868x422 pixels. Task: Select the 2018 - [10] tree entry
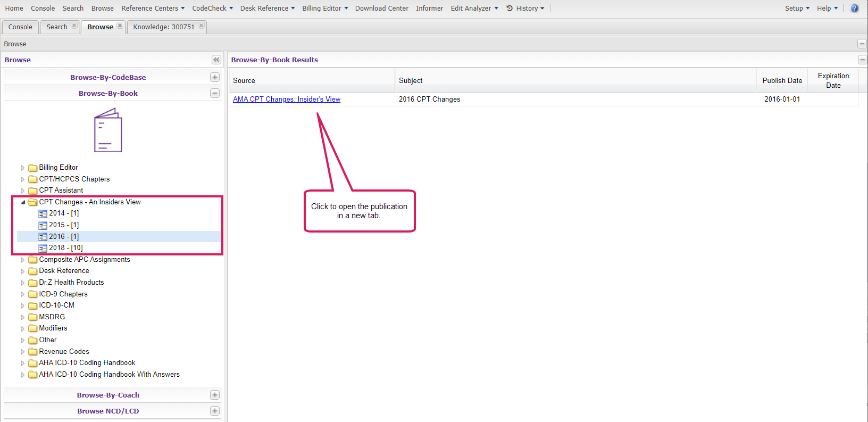pos(65,248)
